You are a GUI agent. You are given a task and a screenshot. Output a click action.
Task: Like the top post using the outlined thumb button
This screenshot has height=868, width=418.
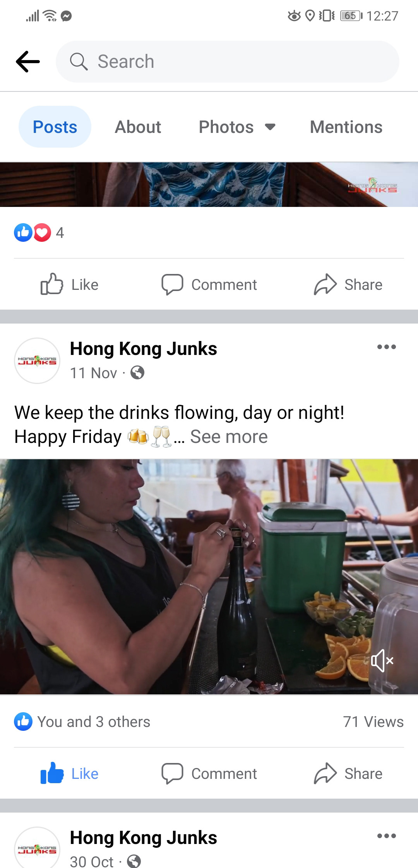point(70,284)
